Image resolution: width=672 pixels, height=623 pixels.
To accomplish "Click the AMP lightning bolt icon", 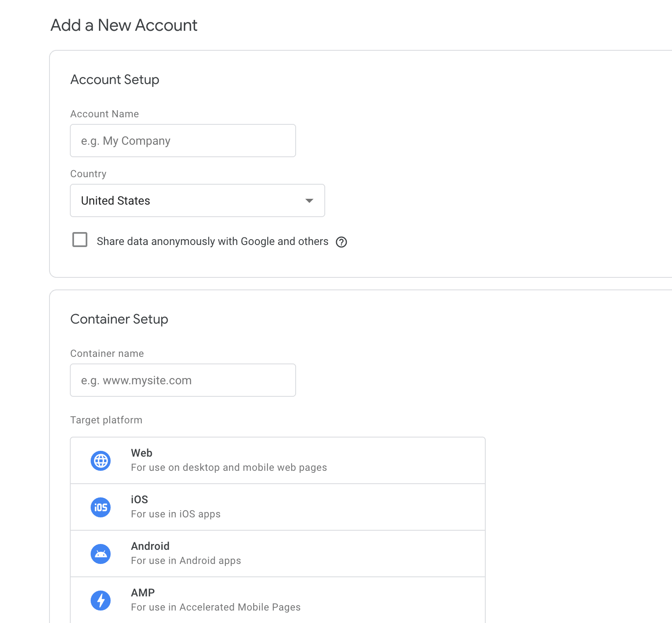I will tap(100, 600).
